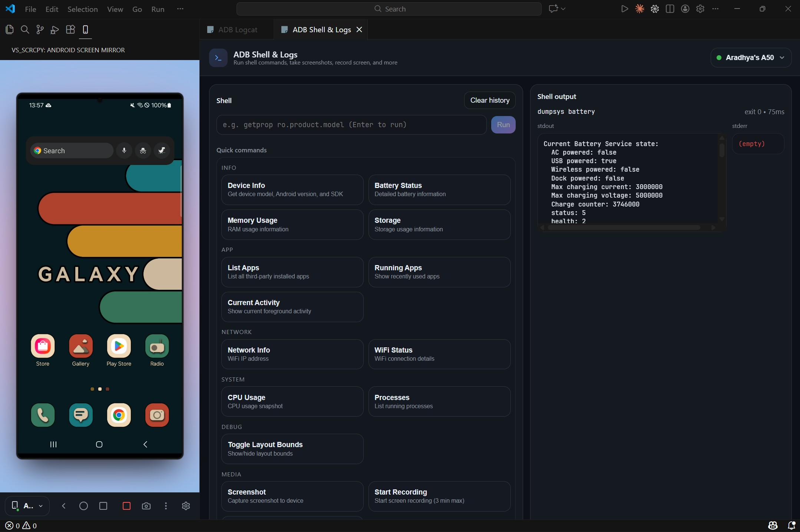Click the Toggle Layout Bounds command
800x532 pixels.
coord(292,449)
